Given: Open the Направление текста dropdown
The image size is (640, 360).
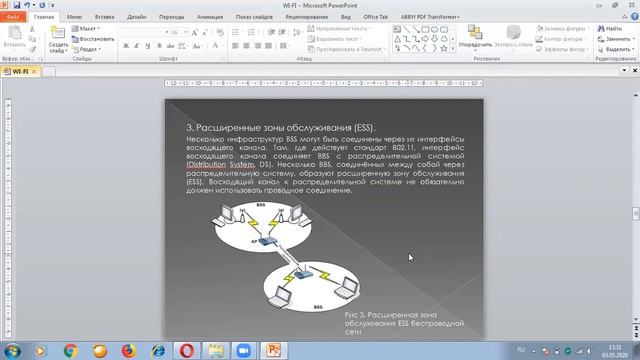Looking at the screenshot, I should (339, 29).
